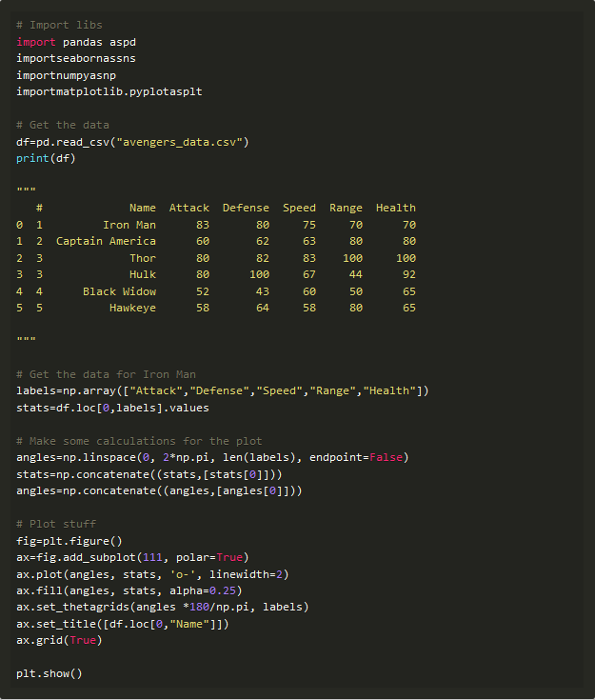Click the 'ax.set_title' line
Viewport: 595px width, 700px height.
123,624
